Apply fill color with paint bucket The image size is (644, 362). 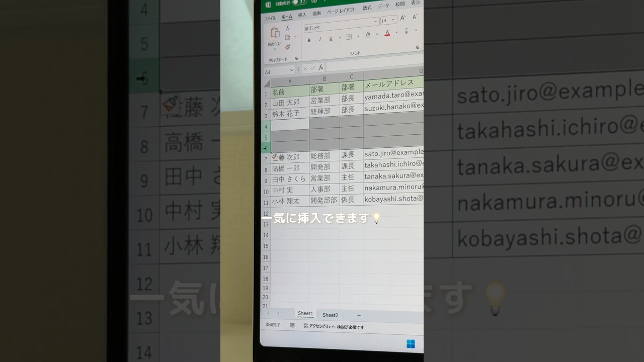pos(368,35)
